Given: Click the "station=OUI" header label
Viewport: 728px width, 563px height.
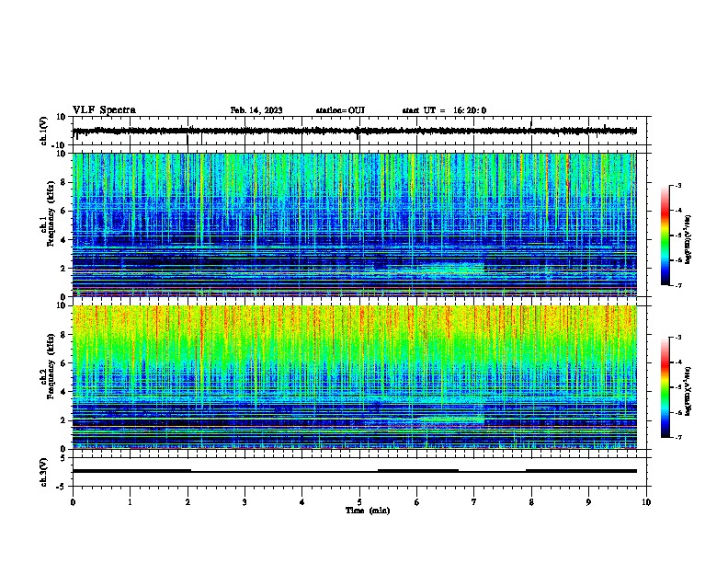Looking at the screenshot, I should (x=340, y=110).
